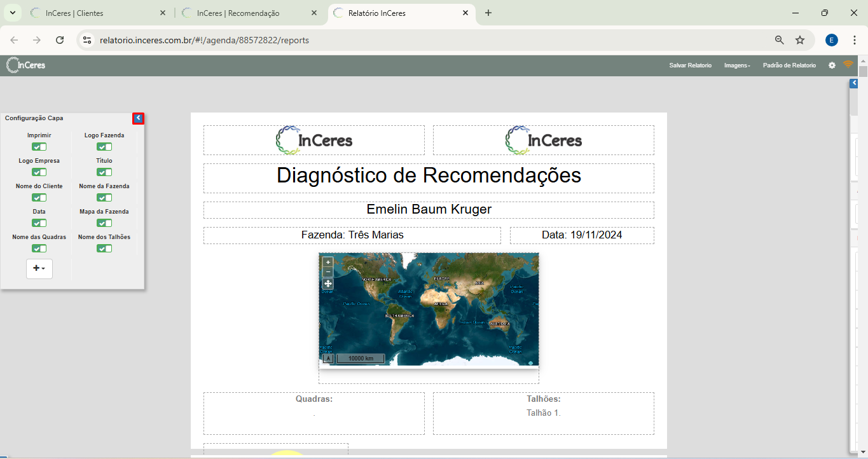Screen dimensions: 868x459
Task: Open a new browser tab
Action: pos(488,13)
